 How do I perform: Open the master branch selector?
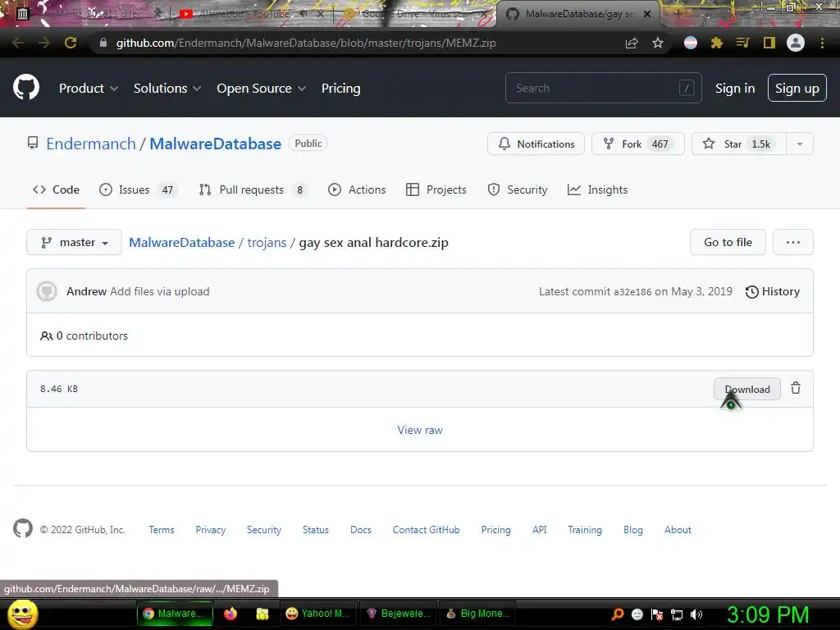[74, 242]
